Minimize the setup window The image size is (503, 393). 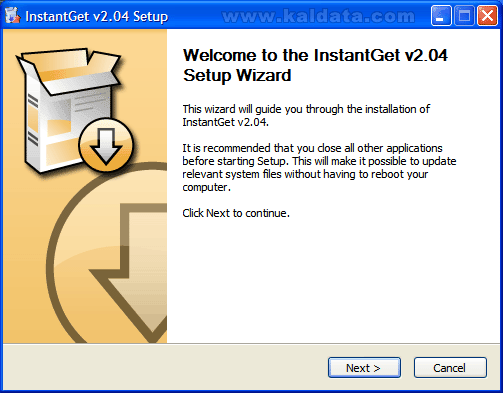coord(441,15)
